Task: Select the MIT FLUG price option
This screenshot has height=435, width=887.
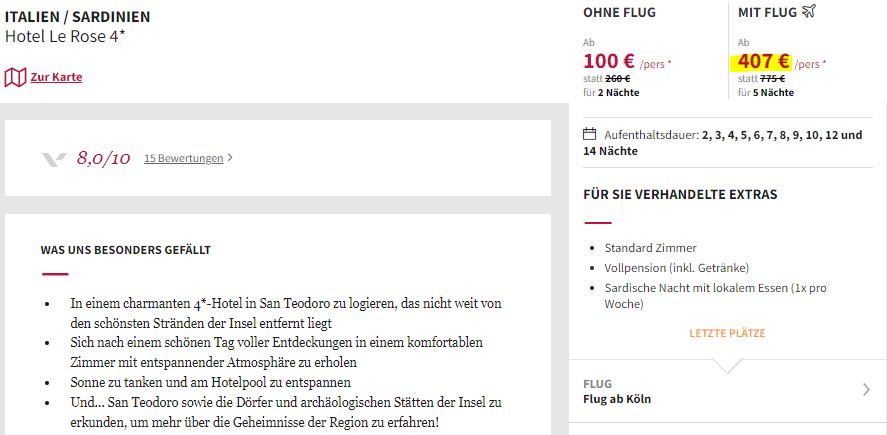Action: tap(806, 51)
